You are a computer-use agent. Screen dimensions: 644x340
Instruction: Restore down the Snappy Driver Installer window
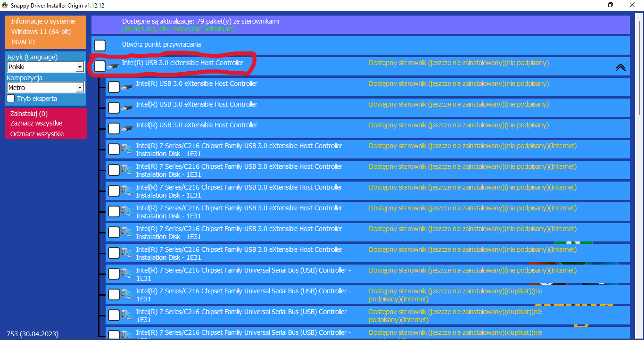pos(611,5)
